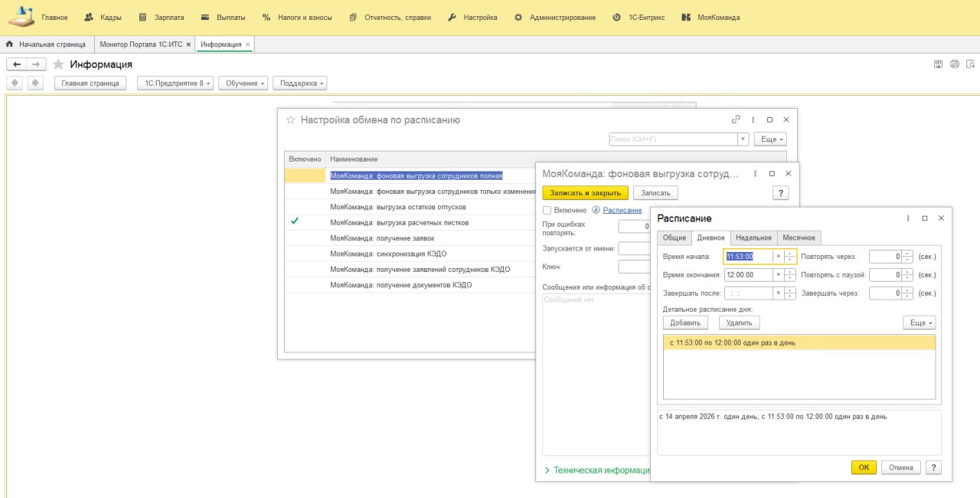Click the Записать button
Viewport: 980px width, 498px height.
pos(655,193)
